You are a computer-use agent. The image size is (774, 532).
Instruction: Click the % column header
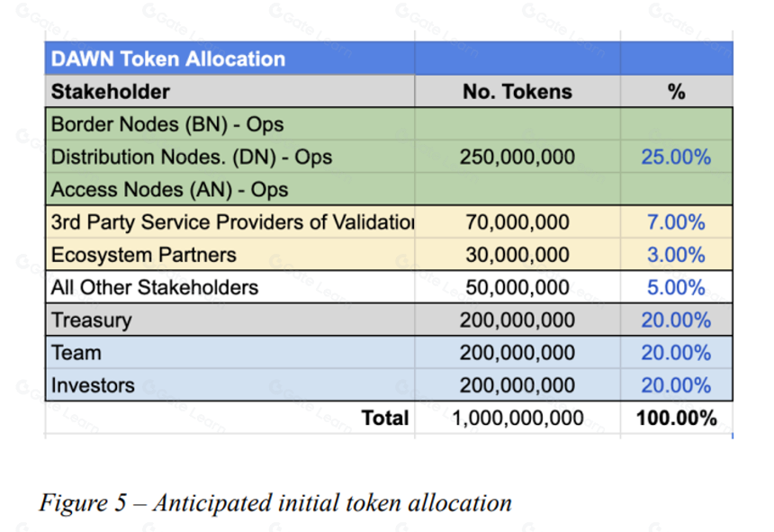point(676,91)
